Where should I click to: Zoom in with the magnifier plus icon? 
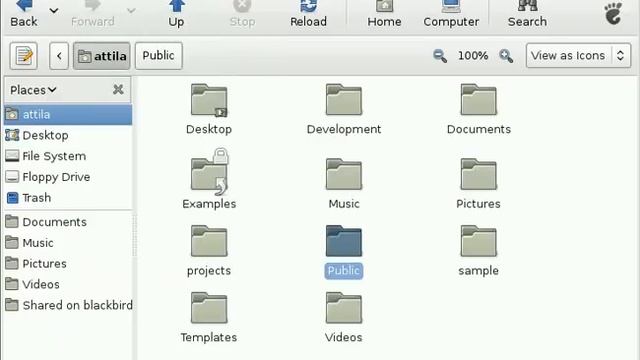point(506,56)
